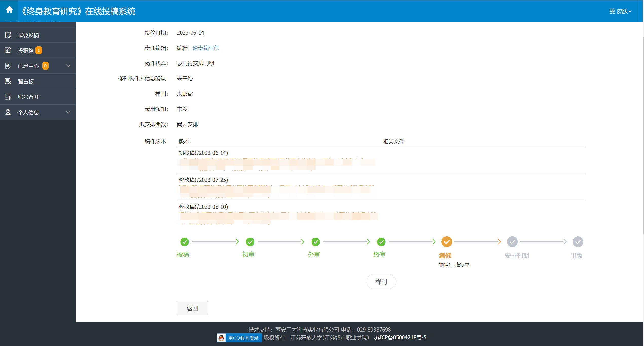
Task: Click the orange 编修 step circle
Action: tap(446, 242)
